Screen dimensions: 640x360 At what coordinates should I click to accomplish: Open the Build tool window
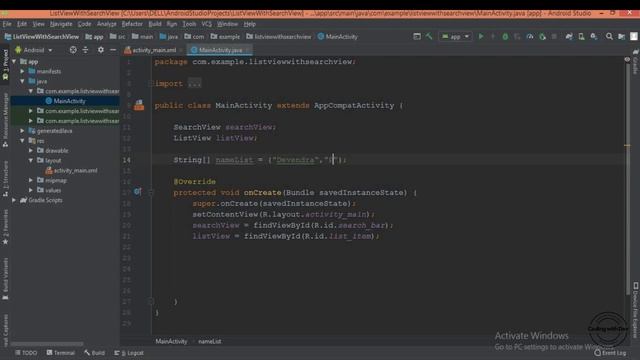tap(95, 353)
